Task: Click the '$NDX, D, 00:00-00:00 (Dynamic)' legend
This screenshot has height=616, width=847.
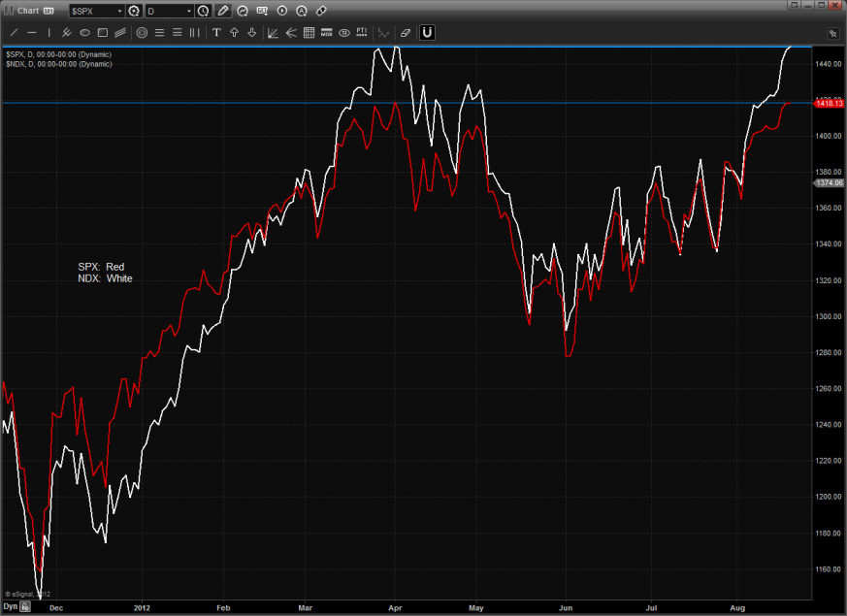Action: click(x=59, y=64)
